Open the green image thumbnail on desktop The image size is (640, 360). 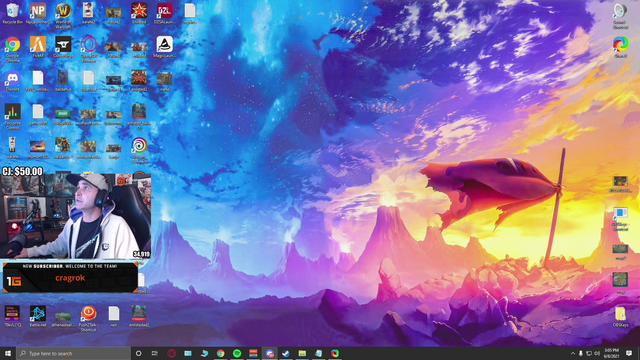[x=63, y=116]
